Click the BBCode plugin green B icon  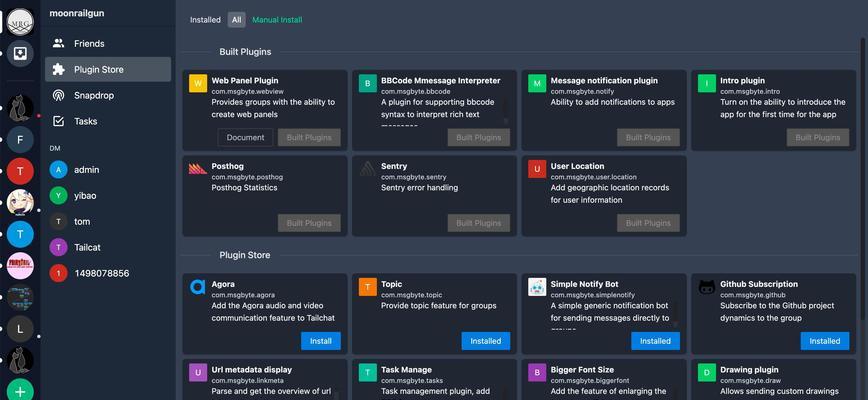[x=367, y=84]
